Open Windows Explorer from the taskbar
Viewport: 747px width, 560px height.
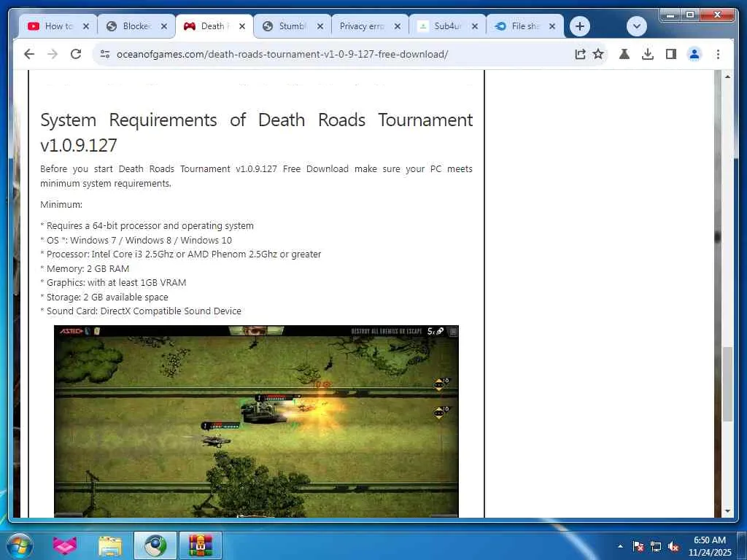[110, 545]
